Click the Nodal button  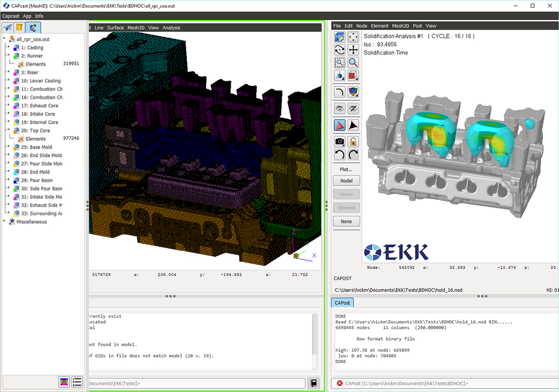(x=346, y=181)
